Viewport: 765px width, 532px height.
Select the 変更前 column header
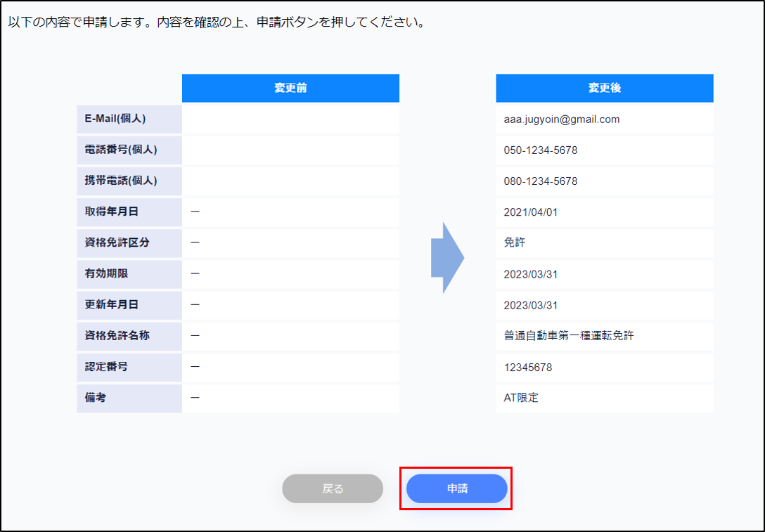(x=290, y=89)
